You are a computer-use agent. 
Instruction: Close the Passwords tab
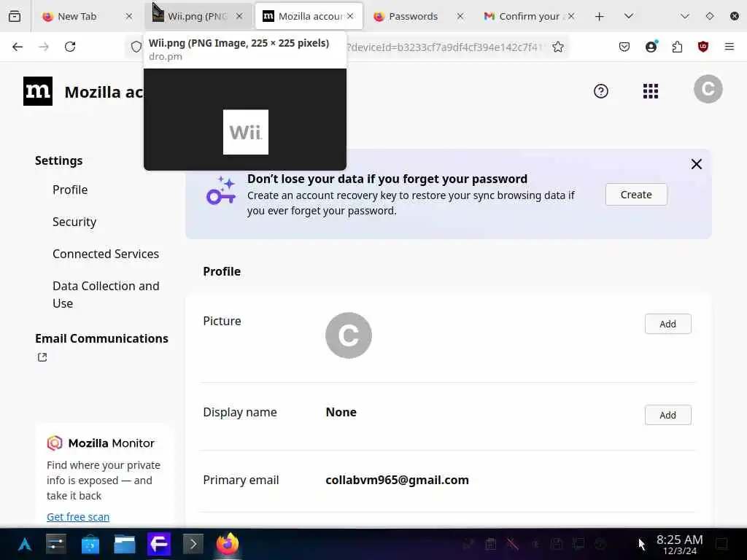(x=460, y=16)
